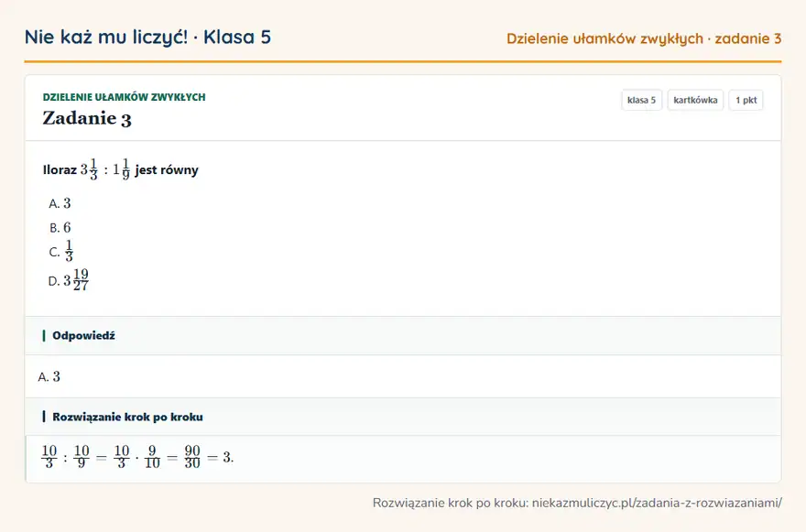
Task: Choose answer option A. 3 in the list
Action: click(60, 203)
